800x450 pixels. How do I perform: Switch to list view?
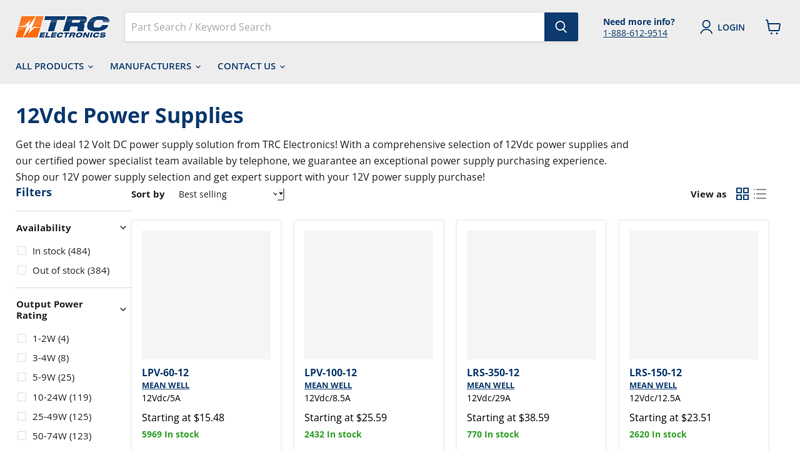760,194
